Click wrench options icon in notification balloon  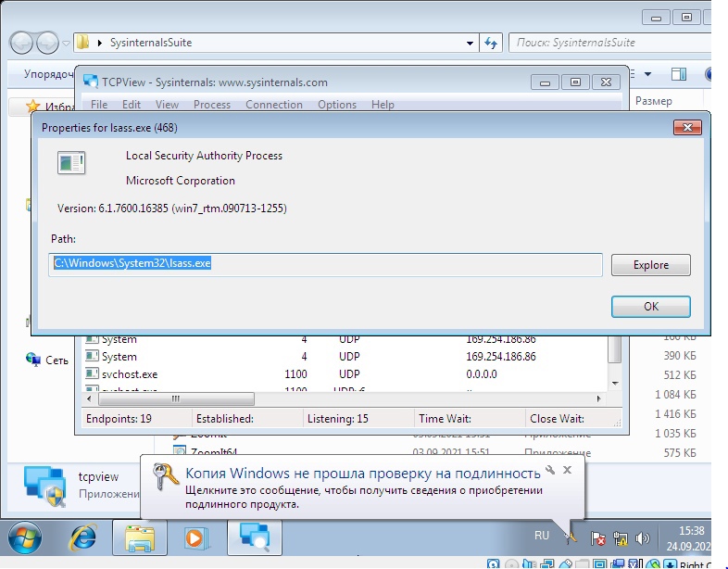550,470
